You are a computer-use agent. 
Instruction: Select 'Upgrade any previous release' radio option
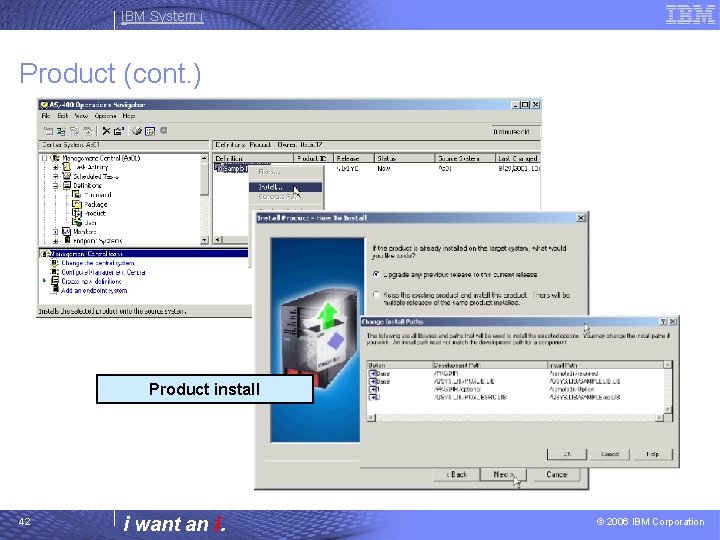tap(376, 274)
